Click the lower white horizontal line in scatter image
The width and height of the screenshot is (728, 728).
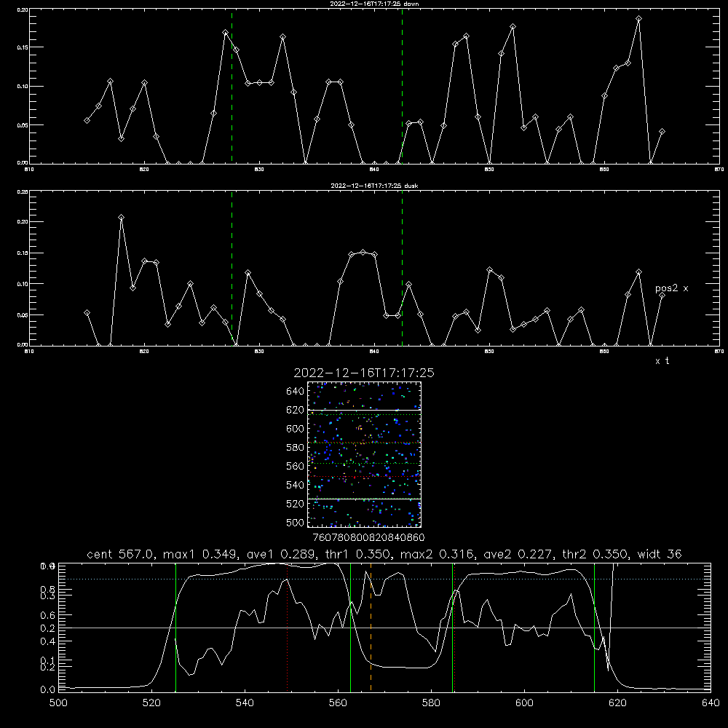pos(365,499)
